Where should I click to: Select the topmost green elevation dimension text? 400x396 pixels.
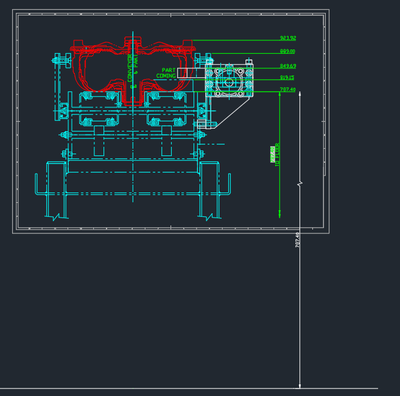[288, 38]
